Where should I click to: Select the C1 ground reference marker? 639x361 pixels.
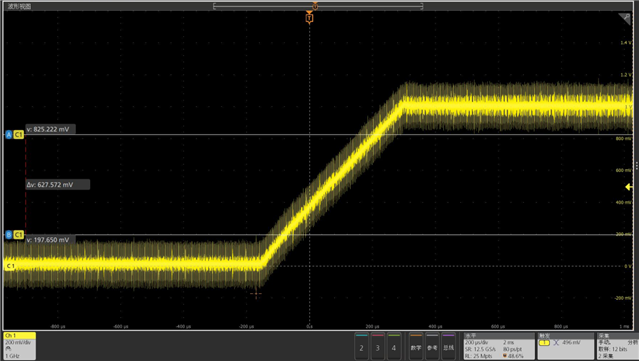coord(10,266)
